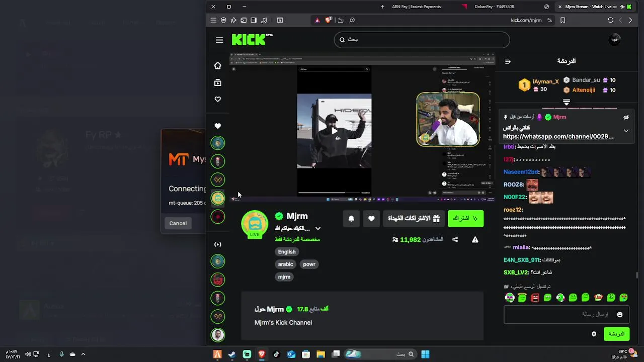
Task: Expand the pinned message chevron
Action: pyautogui.click(x=626, y=131)
